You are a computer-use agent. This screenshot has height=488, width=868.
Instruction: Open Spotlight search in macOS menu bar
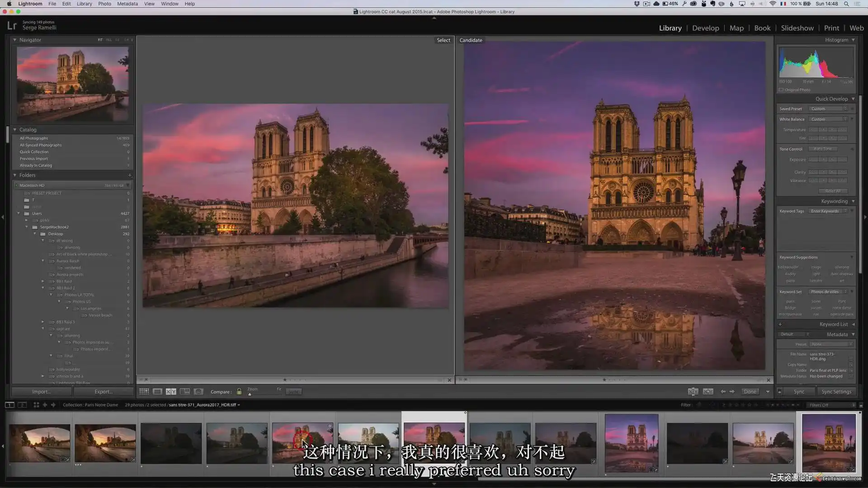[x=846, y=4]
